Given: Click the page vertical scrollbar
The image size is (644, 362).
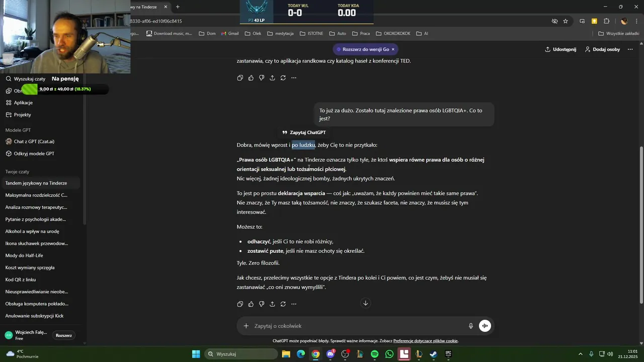Looking at the screenshot, I should [641, 225].
